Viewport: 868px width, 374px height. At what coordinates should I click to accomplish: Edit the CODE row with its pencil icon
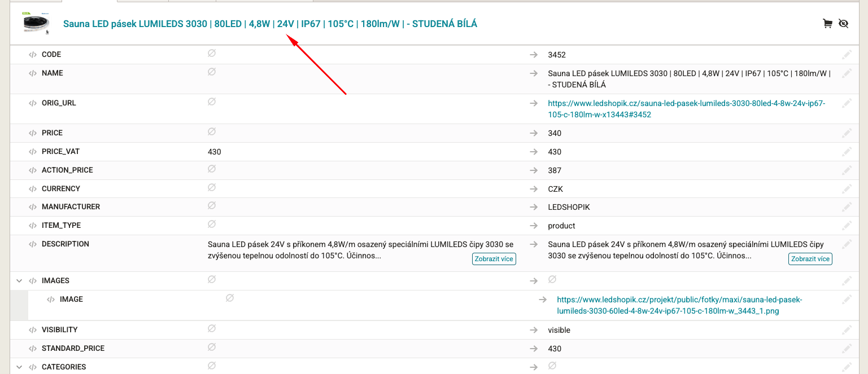847,55
